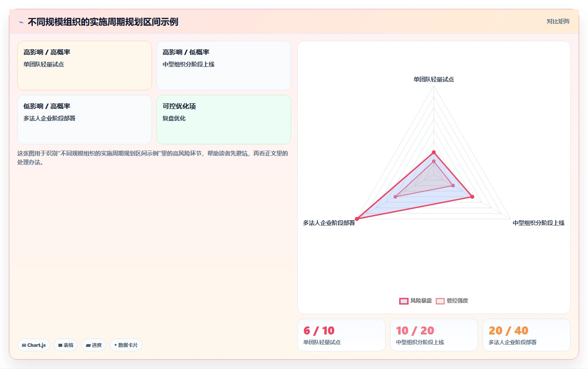Select the 高影响 / 低概率 card
This screenshot has height=369, width=588.
click(224, 66)
